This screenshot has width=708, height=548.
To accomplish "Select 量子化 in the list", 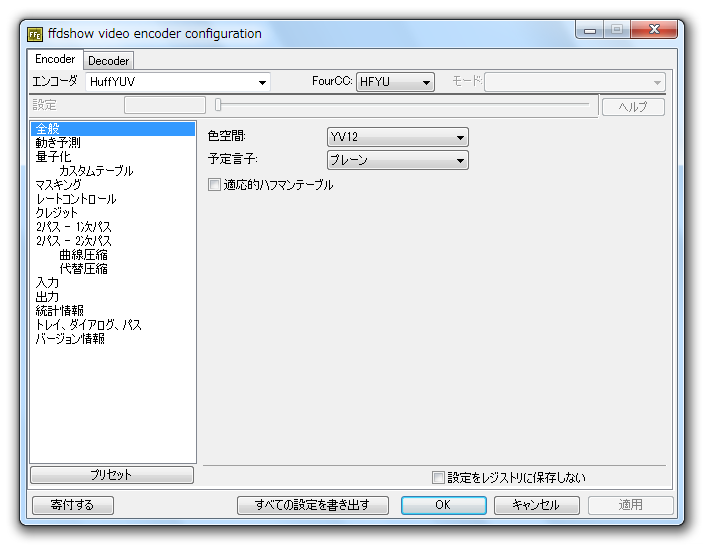I will [x=53, y=157].
